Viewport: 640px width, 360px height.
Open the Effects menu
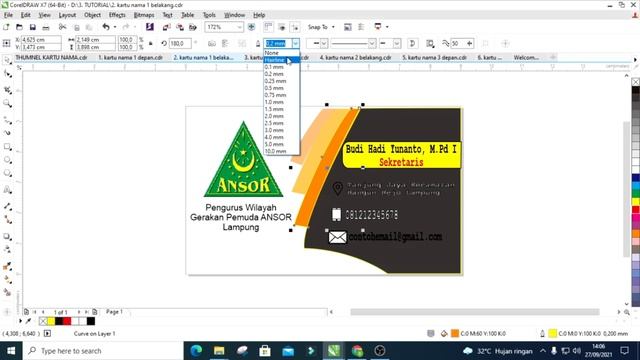[117, 15]
